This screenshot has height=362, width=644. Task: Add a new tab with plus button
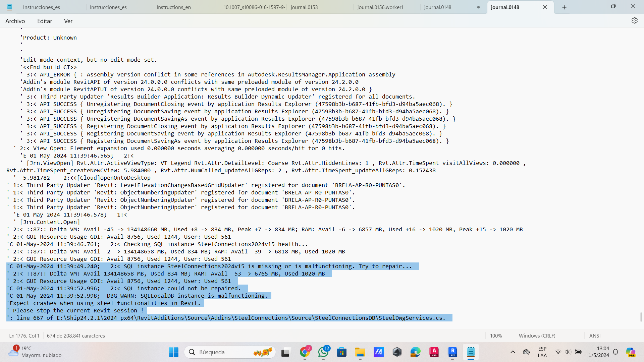click(564, 7)
